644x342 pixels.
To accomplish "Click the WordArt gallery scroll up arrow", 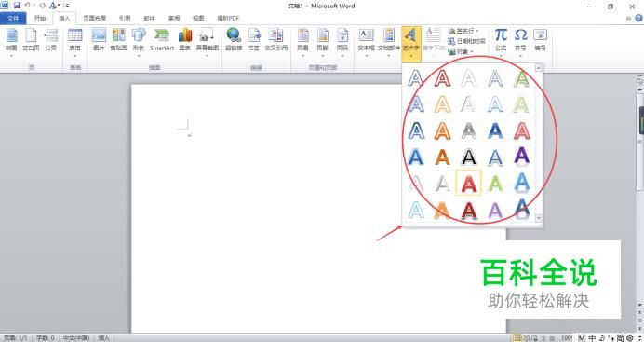I will (539, 67).
